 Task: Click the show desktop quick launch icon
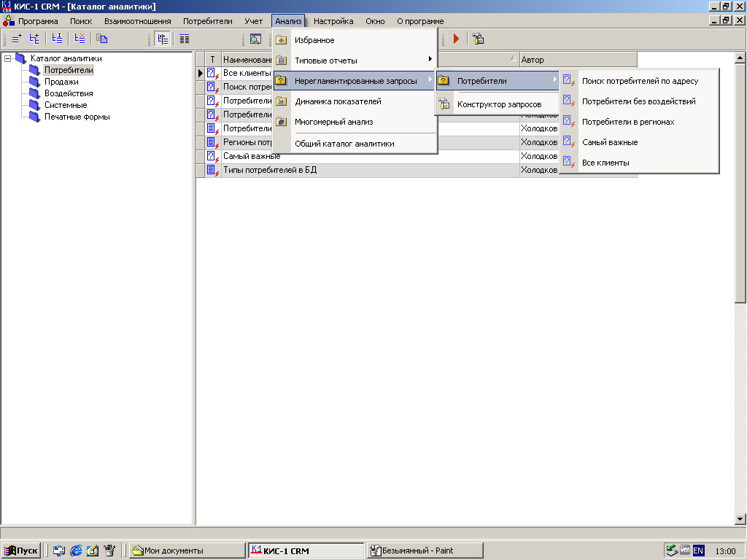pos(93,551)
